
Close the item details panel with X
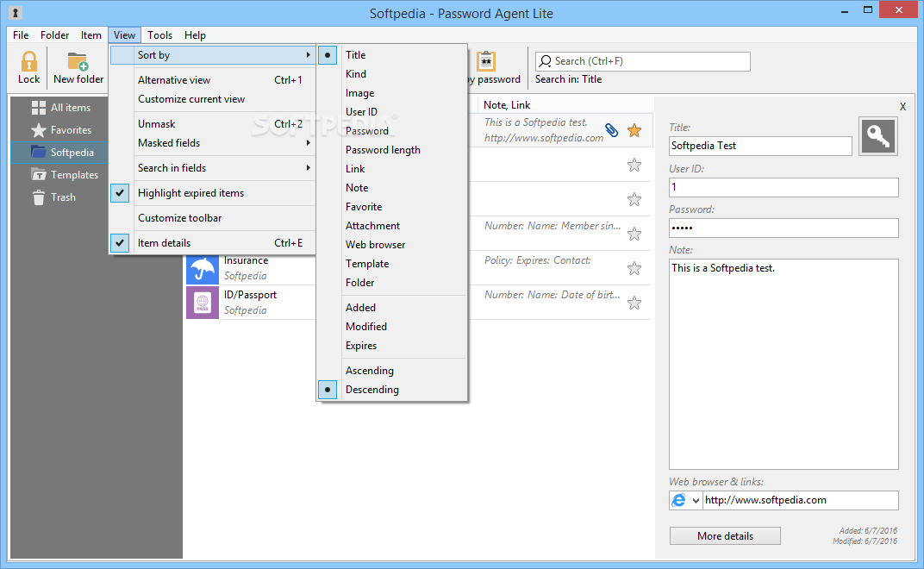[x=902, y=107]
